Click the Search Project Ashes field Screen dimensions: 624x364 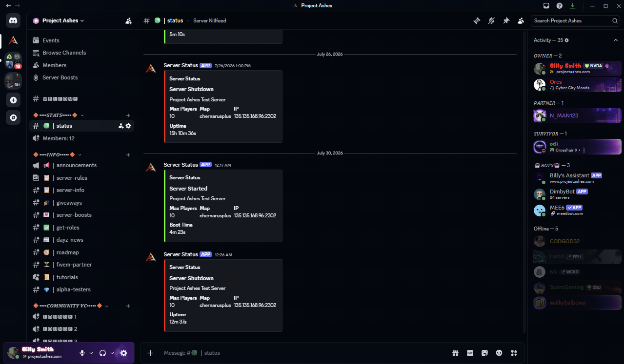pos(576,21)
